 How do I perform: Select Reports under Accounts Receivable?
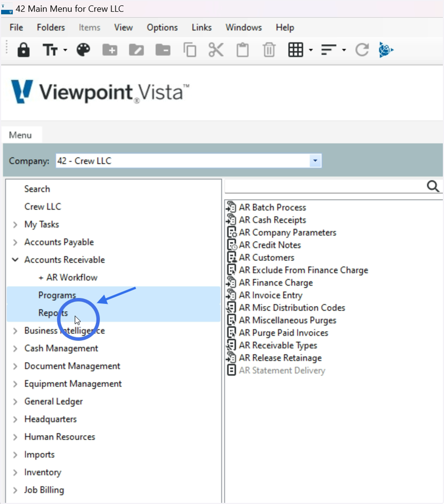pyautogui.click(x=114, y=313)
